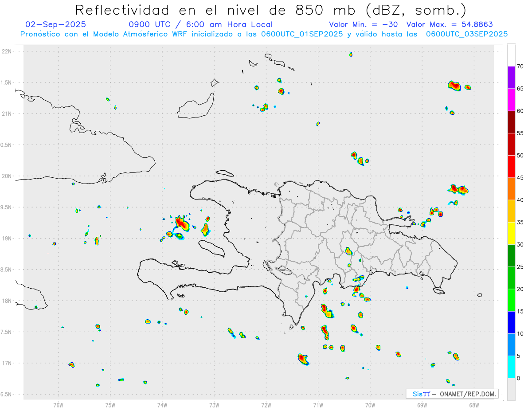The image size is (532, 411).
Task: Click the "SisTT - ONAMET/REP.DOM." credit box
Action: [x=452, y=394]
